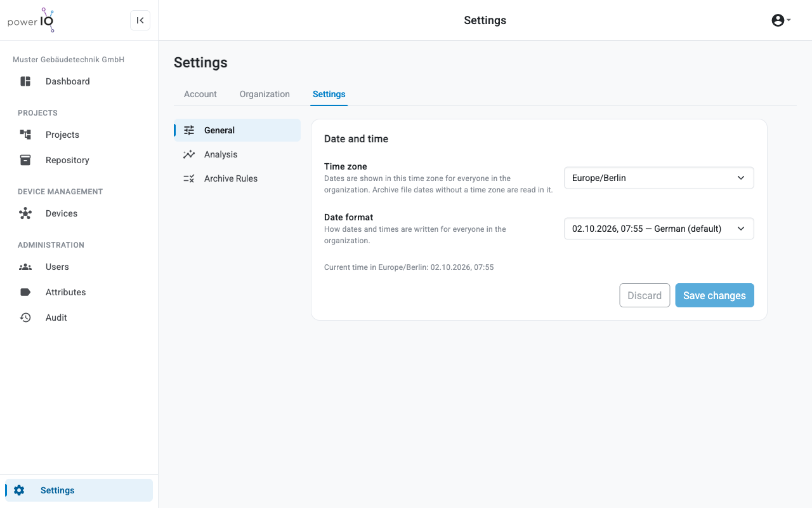Open the Archive Rules settings section

tap(237, 178)
